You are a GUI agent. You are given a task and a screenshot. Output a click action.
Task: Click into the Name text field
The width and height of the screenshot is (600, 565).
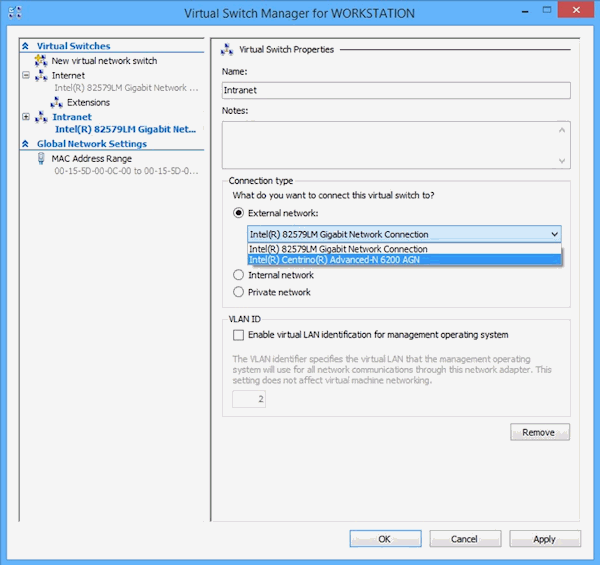pos(395,90)
